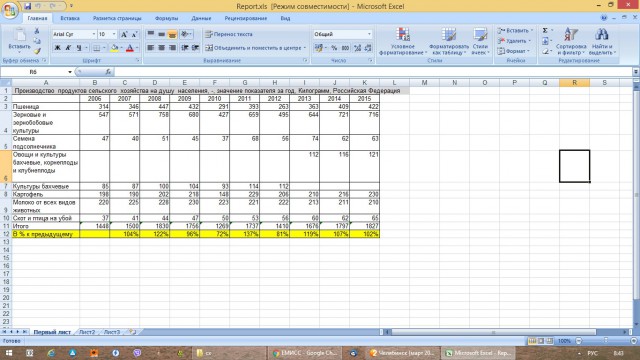The image size is (640, 360).
Task: Switch to Page Layout view in status bar
Action: click(x=541, y=341)
